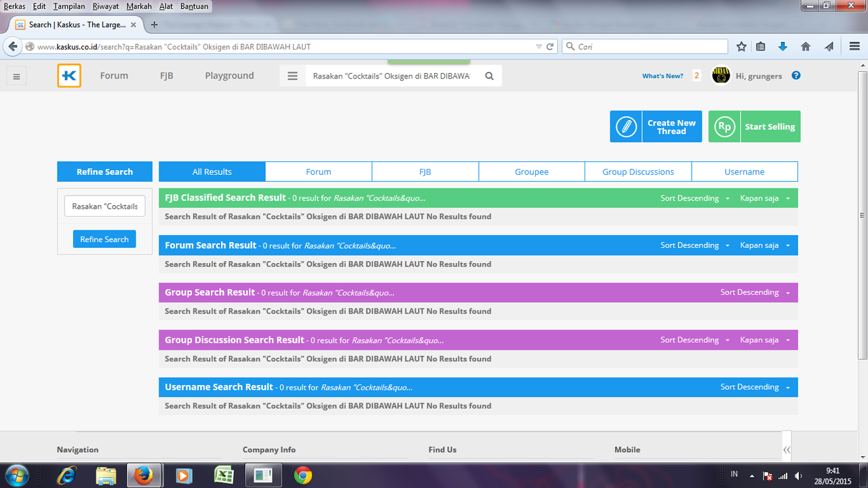Open the left sidebar hamburger menu
This screenshot has width=868, height=488.
tap(16, 77)
